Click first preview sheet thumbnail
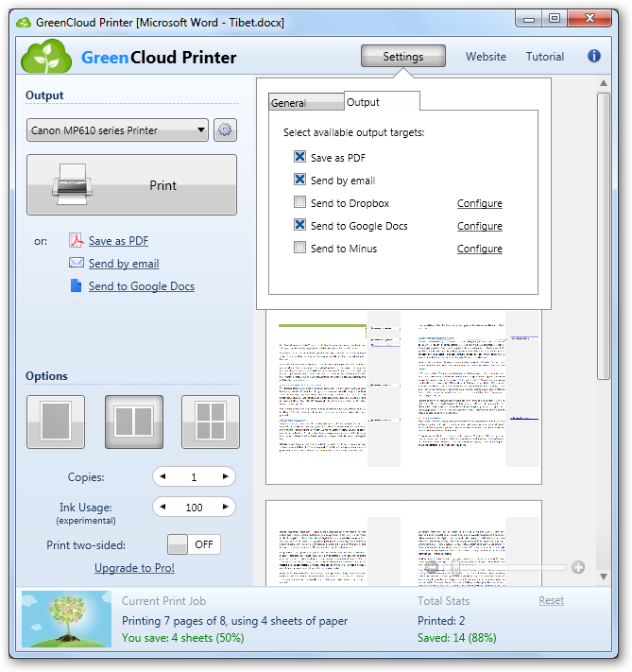Image resolution: width=632 pixels, height=672 pixels. (x=403, y=397)
